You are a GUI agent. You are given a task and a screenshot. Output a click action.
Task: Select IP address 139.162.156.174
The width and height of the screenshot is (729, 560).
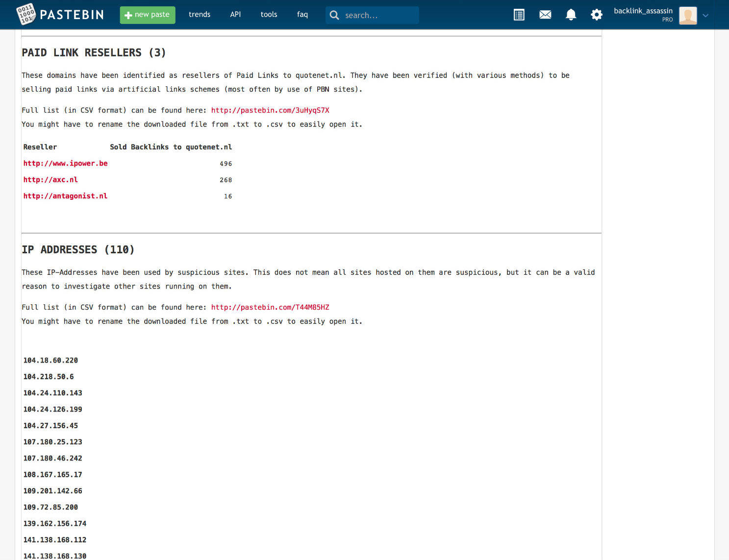(55, 524)
